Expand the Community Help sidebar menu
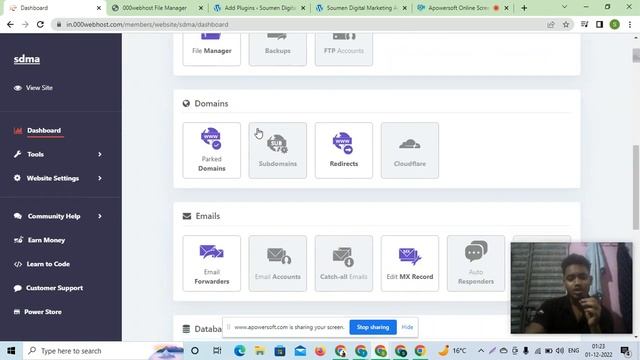The height and width of the screenshot is (360, 640). point(58,216)
